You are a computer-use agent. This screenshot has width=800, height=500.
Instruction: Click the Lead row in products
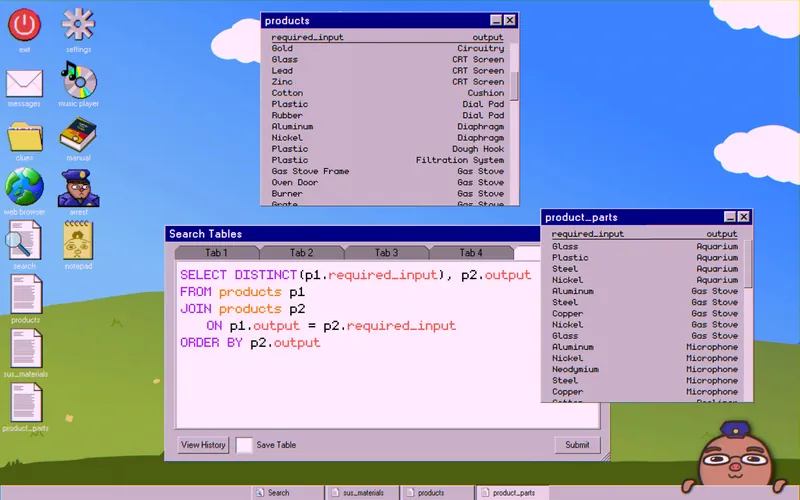click(x=387, y=71)
